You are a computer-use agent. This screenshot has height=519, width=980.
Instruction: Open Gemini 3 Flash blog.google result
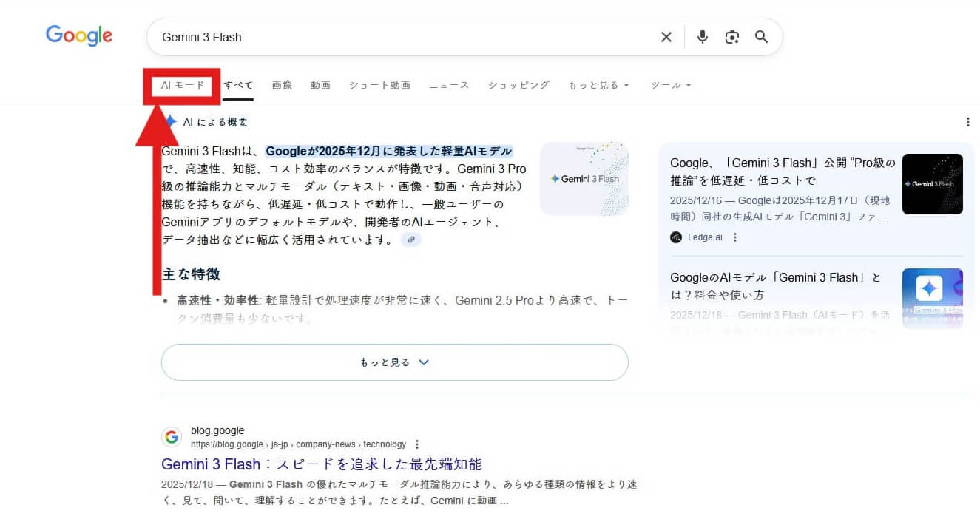click(x=321, y=464)
